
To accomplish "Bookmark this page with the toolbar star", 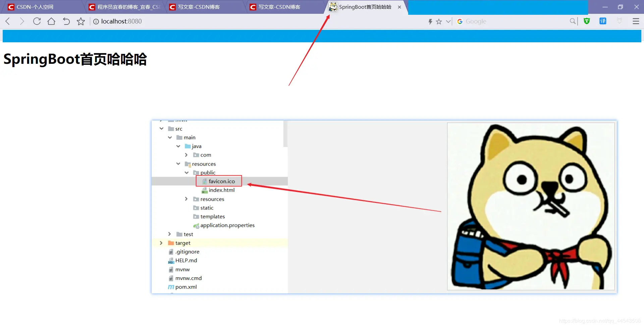I will (81, 21).
